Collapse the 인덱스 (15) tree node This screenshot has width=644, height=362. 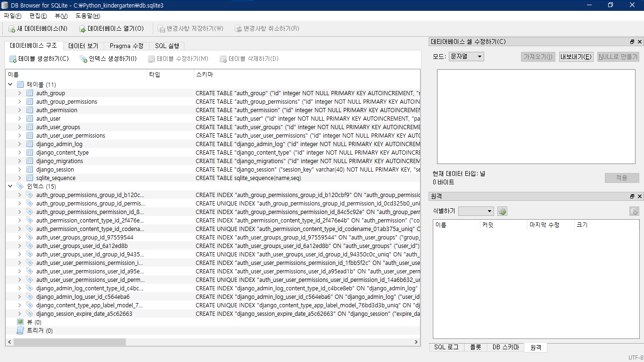pyautogui.click(x=10, y=186)
